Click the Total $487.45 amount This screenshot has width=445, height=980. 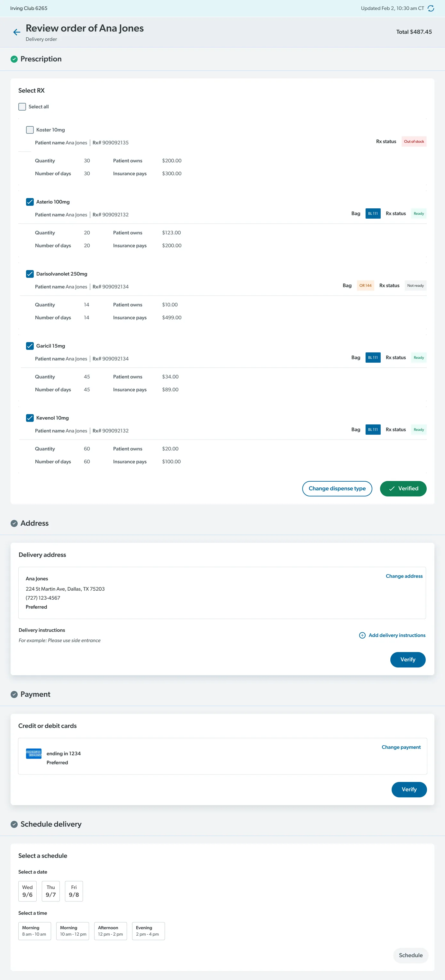[x=414, y=32]
